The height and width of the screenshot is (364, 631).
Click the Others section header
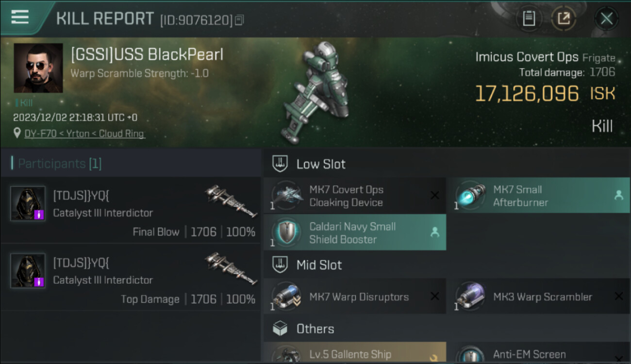(315, 329)
